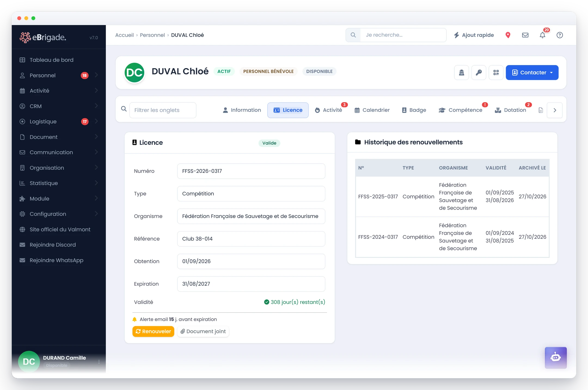588x390 pixels.
Task: Select the Licence tab
Action: (x=288, y=110)
